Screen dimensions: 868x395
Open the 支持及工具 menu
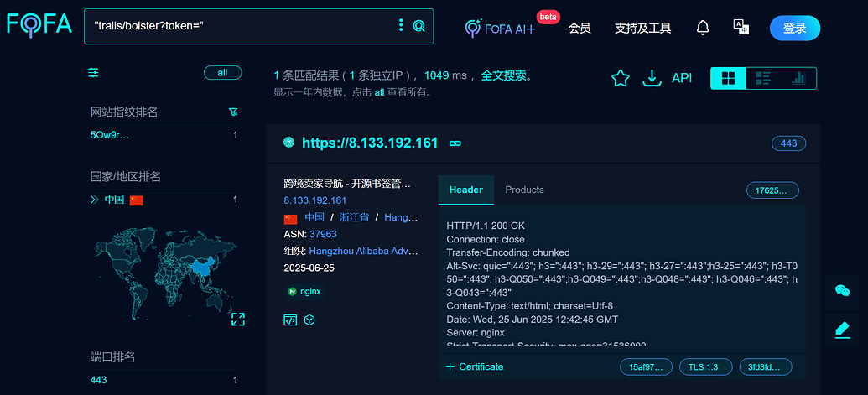[642, 28]
